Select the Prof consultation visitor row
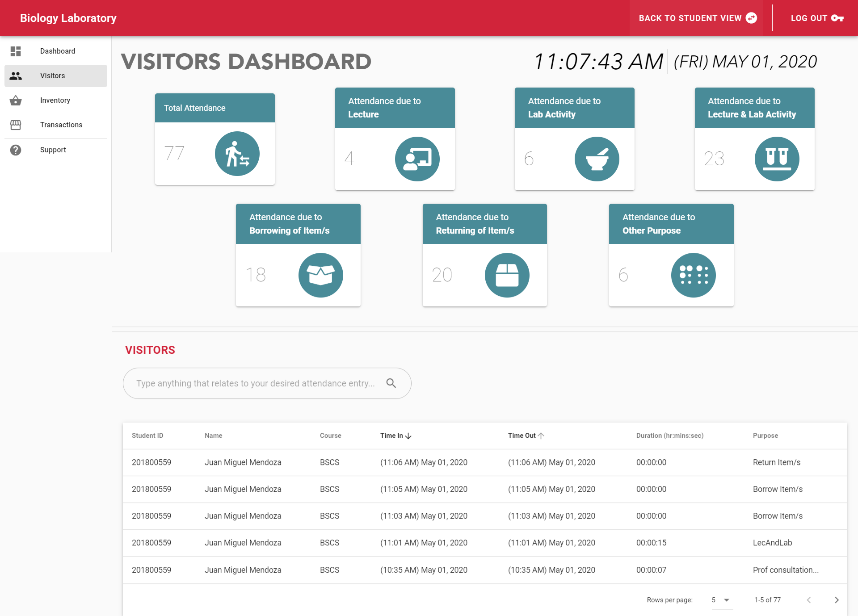This screenshot has width=858, height=616. pos(484,570)
